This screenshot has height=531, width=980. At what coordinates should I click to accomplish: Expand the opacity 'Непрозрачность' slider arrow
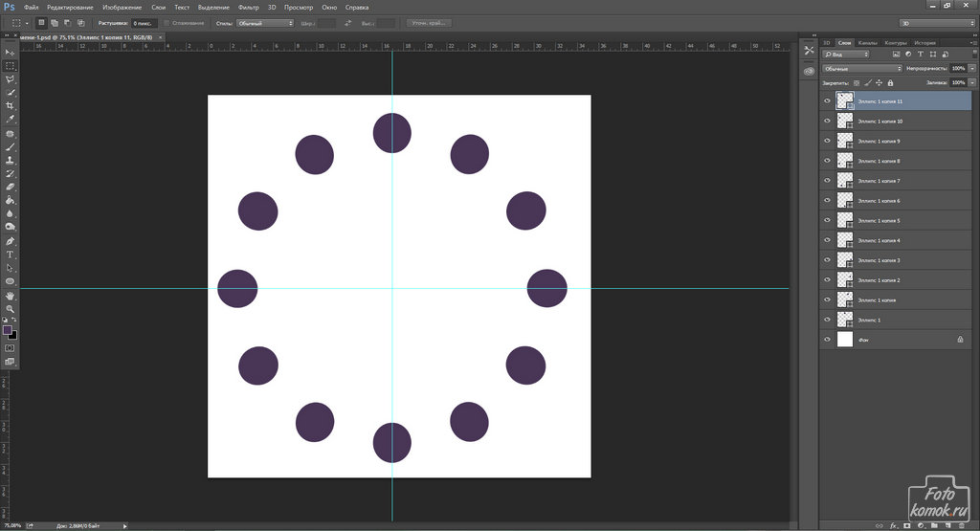[x=970, y=69]
